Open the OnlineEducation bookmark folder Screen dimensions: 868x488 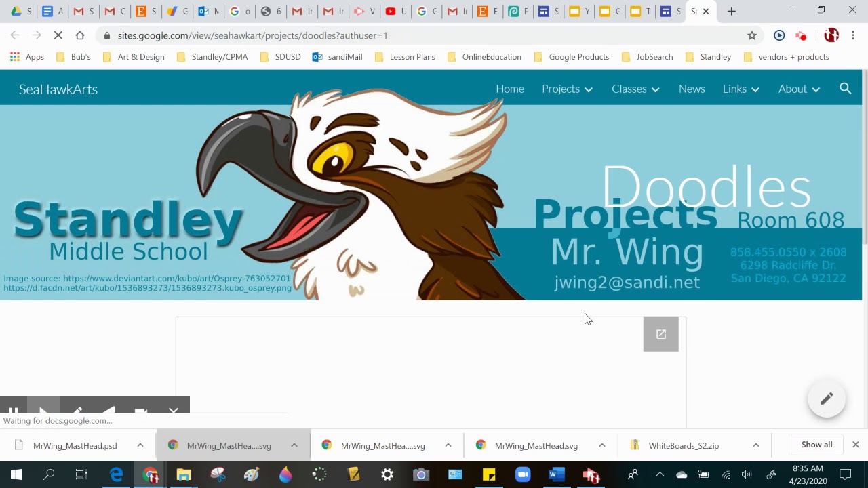[x=484, y=57]
